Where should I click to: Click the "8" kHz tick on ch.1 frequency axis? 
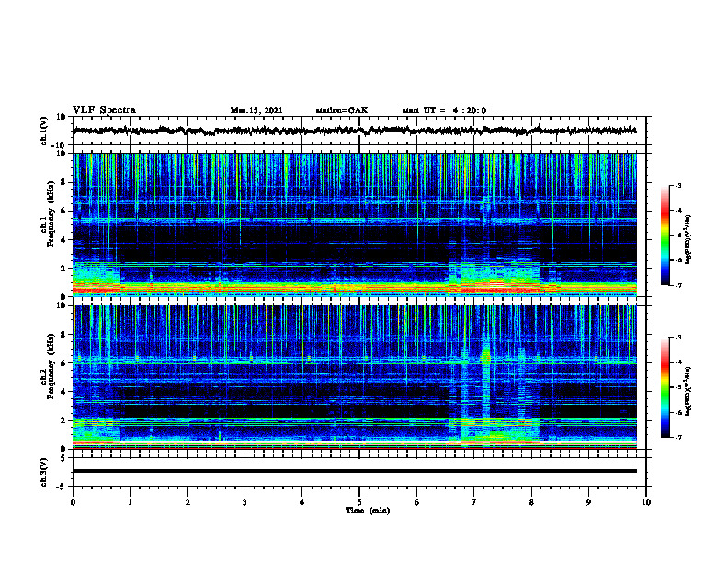64,182
